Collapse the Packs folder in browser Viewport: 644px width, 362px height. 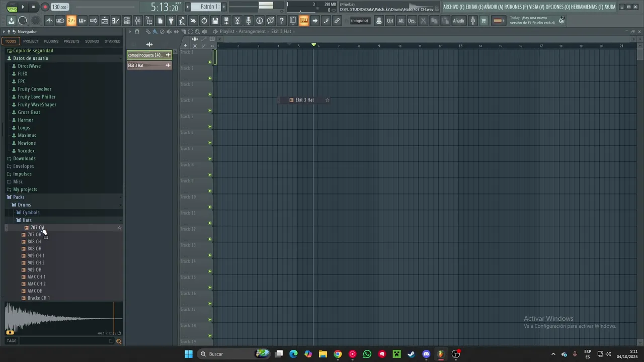coord(19,197)
